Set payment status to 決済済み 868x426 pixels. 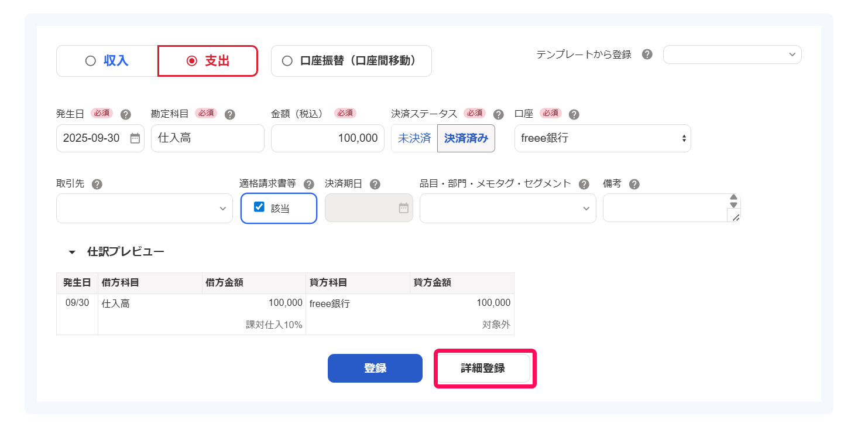tap(466, 138)
